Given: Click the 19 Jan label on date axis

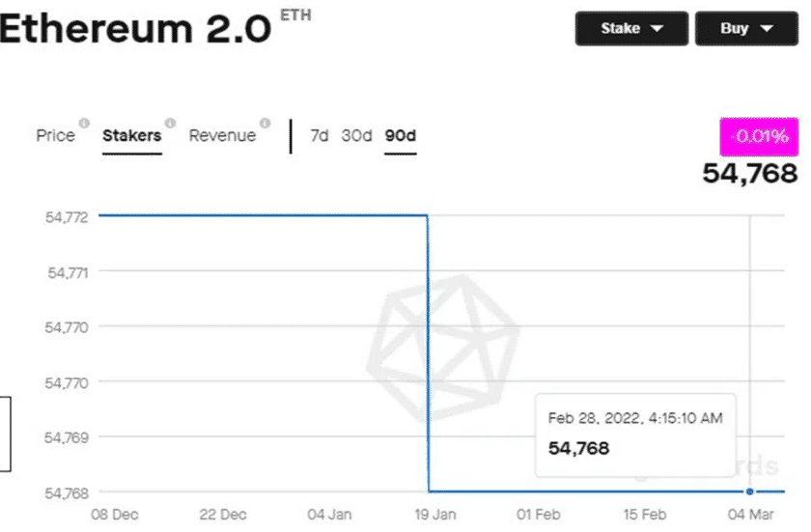Looking at the screenshot, I should (433, 515).
